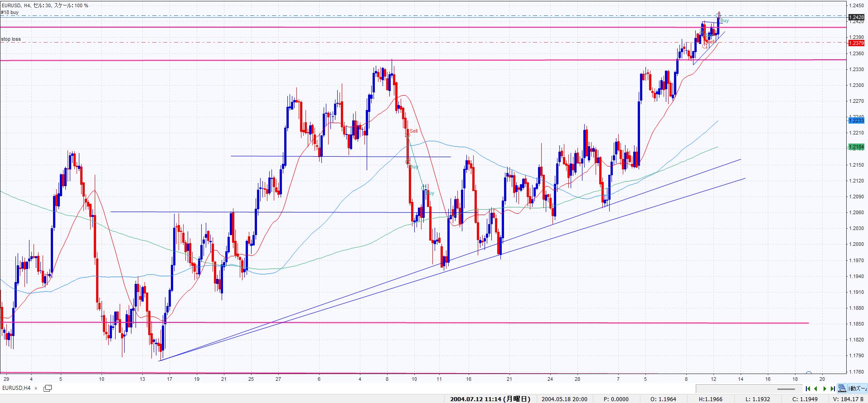The height and width of the screenshot is (403, 868).
Task: Click the volume V: 184.17 B status field
Action: [849, 399]
